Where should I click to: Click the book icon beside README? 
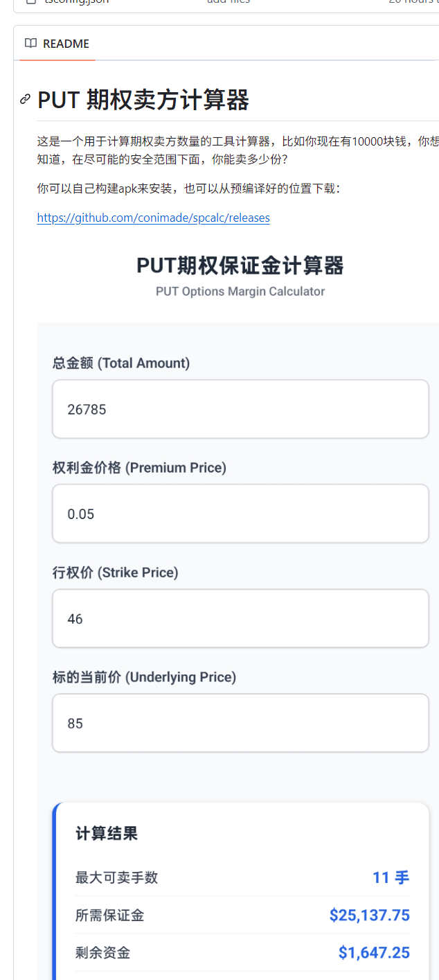click(x=30, y=43)
